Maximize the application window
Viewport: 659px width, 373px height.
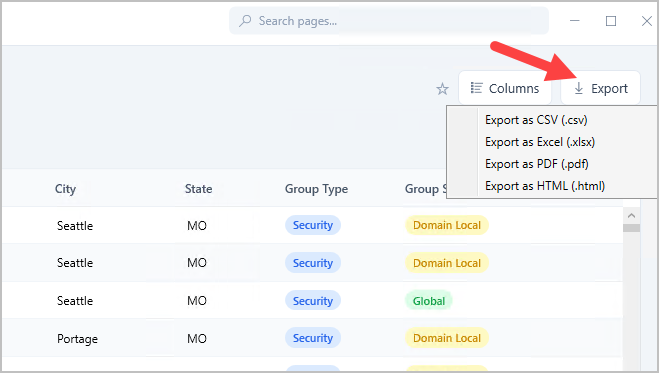[611, 21]
